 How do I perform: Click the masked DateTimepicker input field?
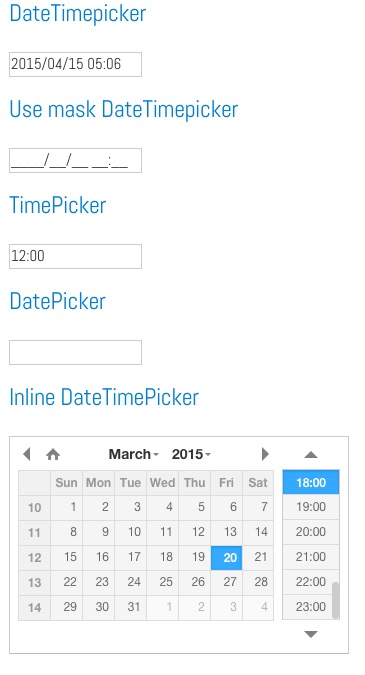tap(75, 160)
